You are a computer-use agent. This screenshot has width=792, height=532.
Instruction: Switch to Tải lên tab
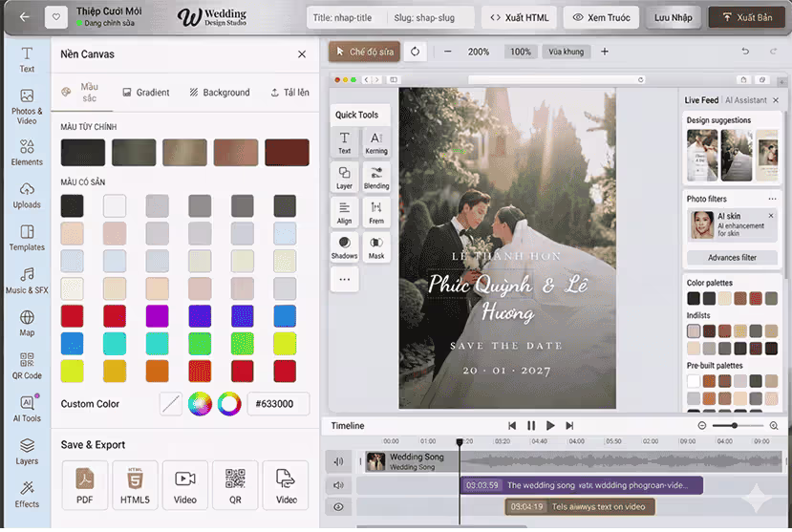pyautogui.click(x=289, y=93)
